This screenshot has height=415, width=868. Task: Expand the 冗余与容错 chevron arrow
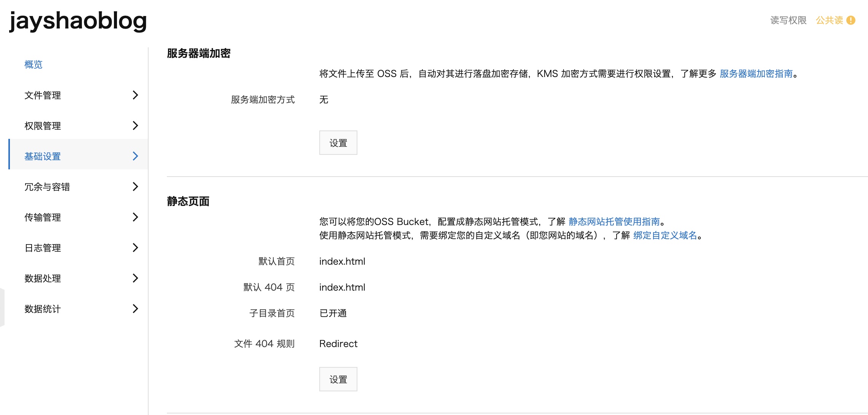click(x=135, y=187)
